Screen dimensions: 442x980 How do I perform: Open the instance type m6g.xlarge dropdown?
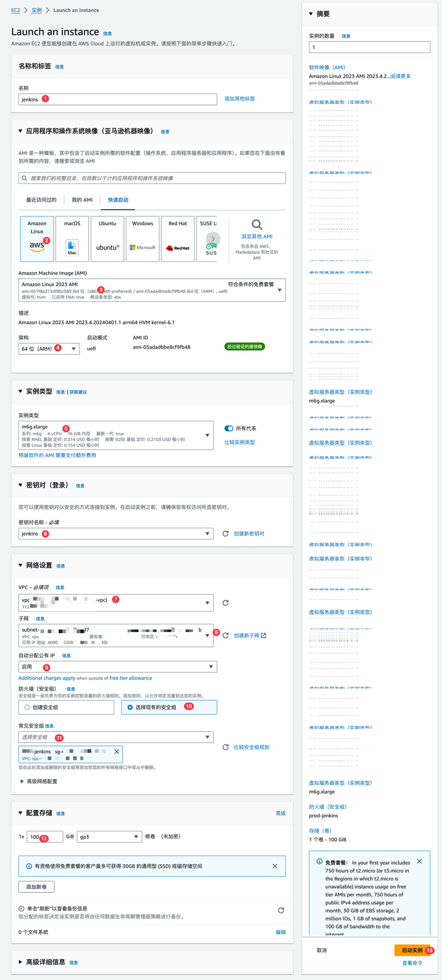(116, 435)
